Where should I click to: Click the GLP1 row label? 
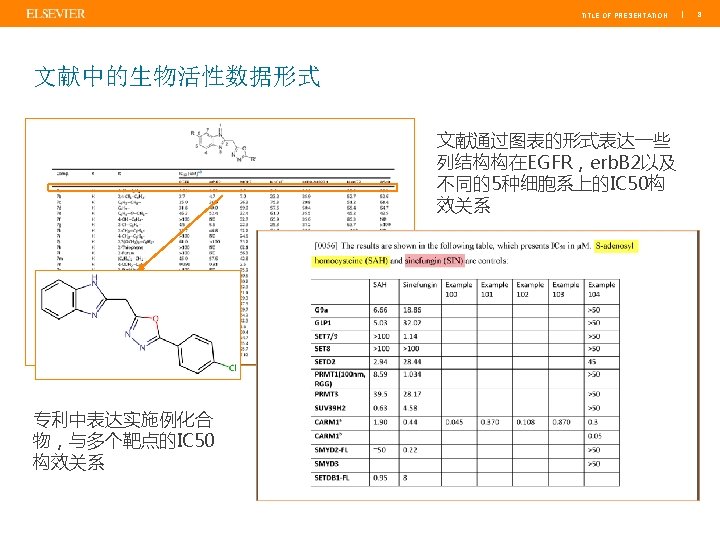pyautogui.click(x=323, y=323)
